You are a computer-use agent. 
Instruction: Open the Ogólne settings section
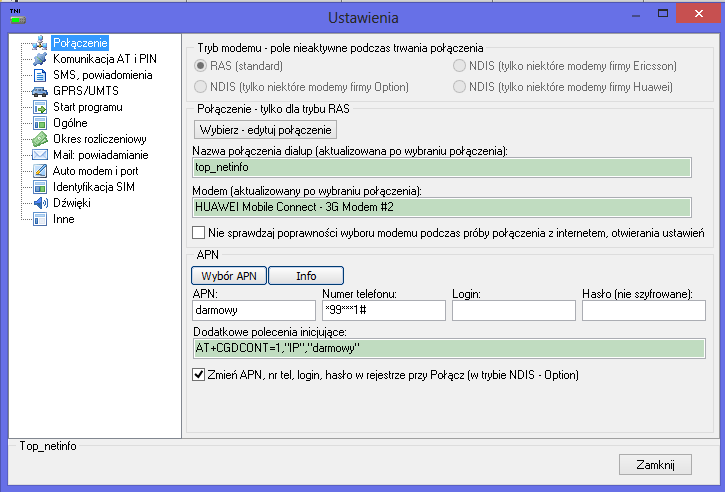[x=70, y=123]
